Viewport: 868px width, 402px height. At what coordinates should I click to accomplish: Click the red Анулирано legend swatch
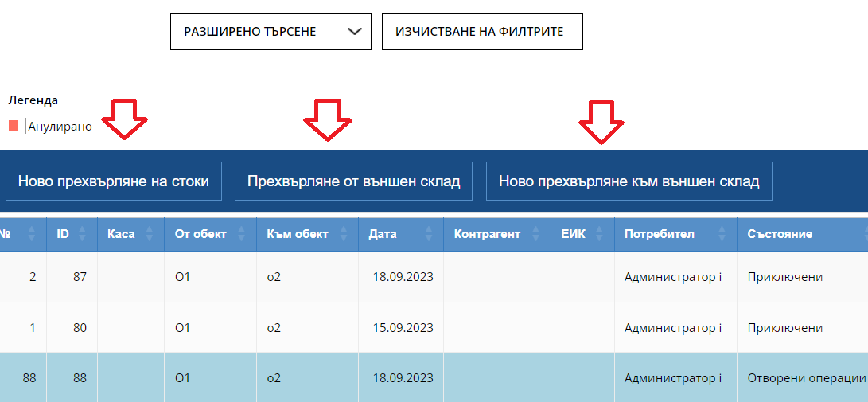[x=14, y=126]
